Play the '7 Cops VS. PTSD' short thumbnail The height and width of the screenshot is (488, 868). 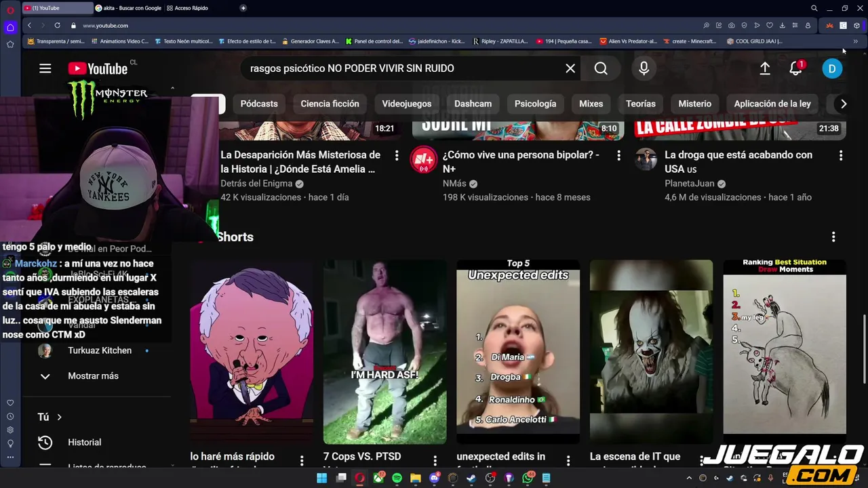tap(384, 352)
